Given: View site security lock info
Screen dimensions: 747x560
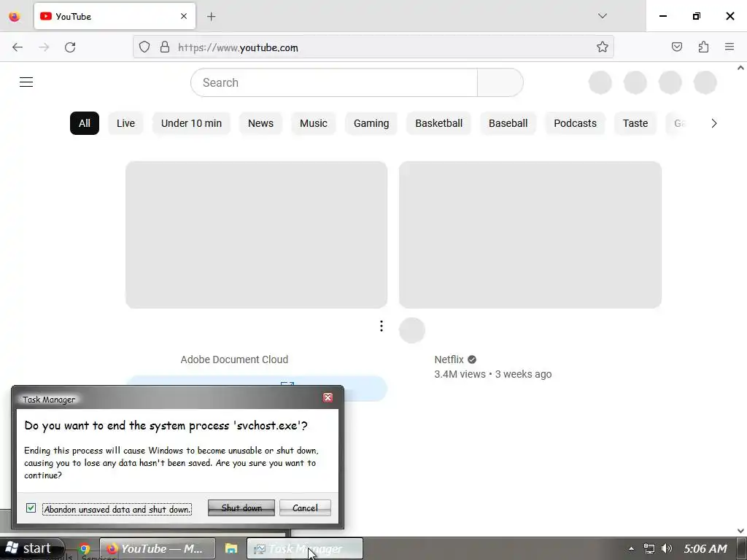Looking at the screenshot, I should 165,47.
